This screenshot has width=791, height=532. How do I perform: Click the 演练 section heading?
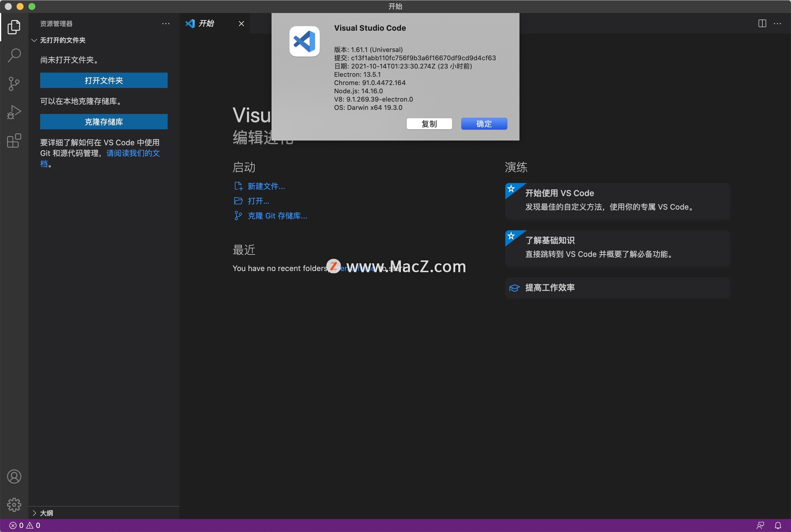pyautogui.click(x=516, y=167)
